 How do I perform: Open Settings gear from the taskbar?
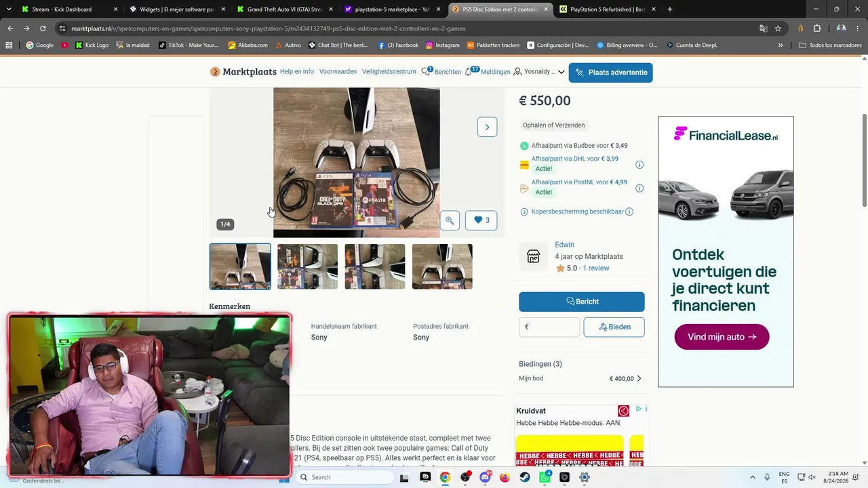pos(585,477)
